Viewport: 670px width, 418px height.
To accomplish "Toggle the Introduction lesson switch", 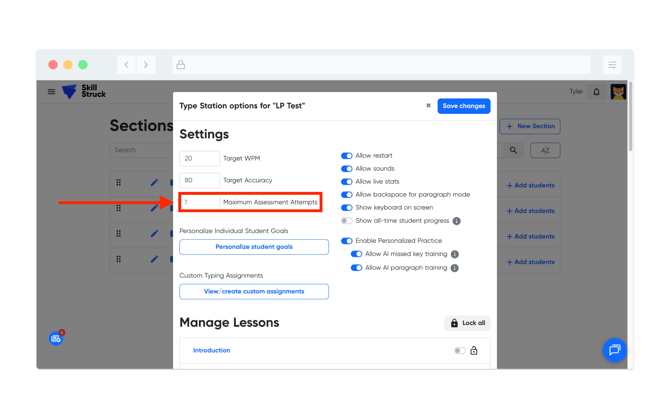I will pyautogui.click(x=459, y=351).
